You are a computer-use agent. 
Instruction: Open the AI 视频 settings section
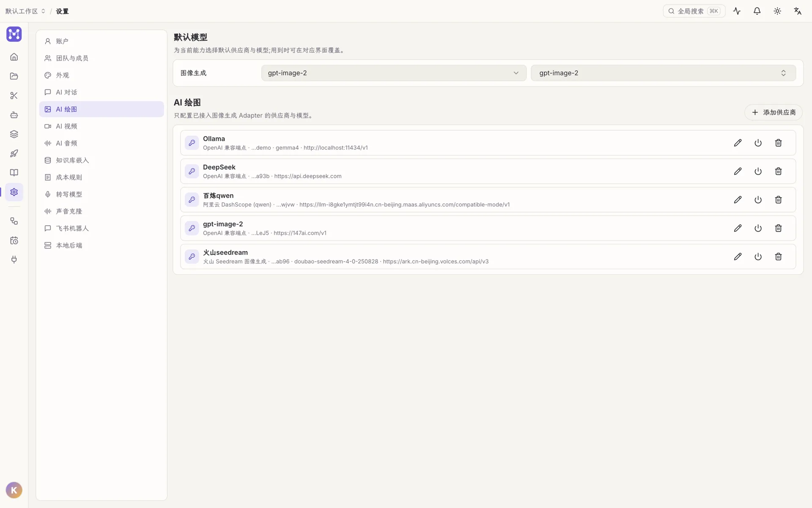point(101,126)
